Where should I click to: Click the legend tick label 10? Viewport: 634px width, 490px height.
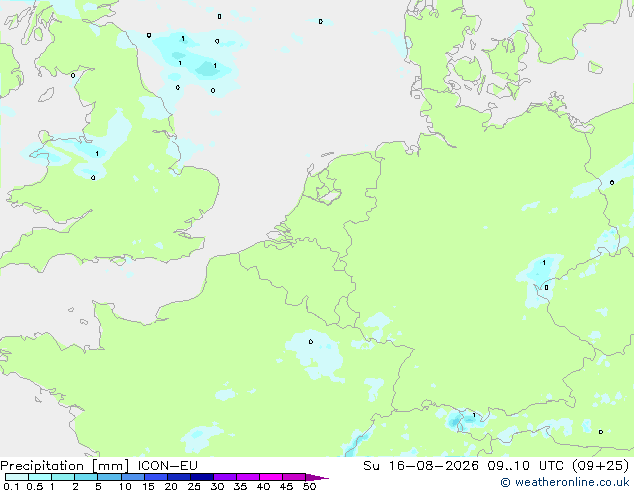click(125, 486)
